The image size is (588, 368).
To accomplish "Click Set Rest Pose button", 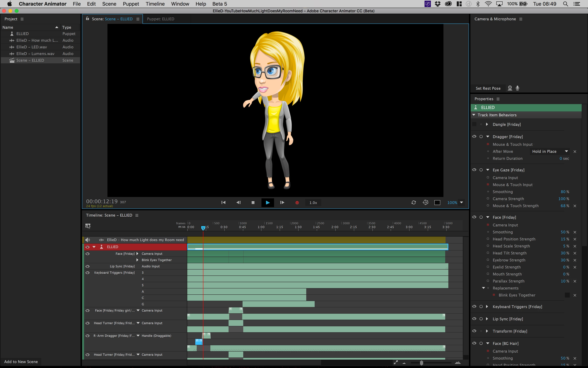I will 488,88.
